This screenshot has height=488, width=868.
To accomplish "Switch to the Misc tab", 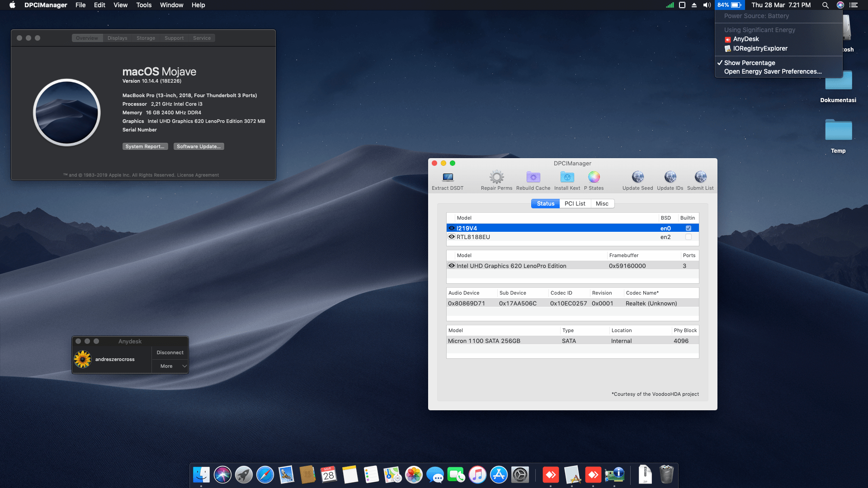I will [602, 204].
